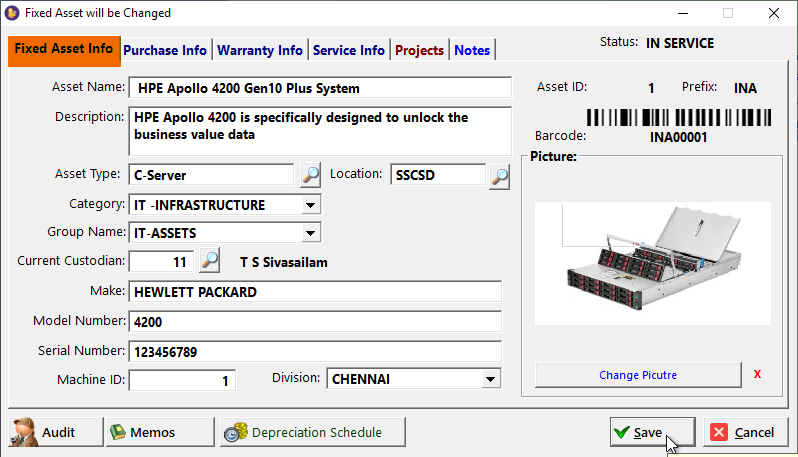Cancel editing the asset
798x457 pixels.
(x=746, y=432)
